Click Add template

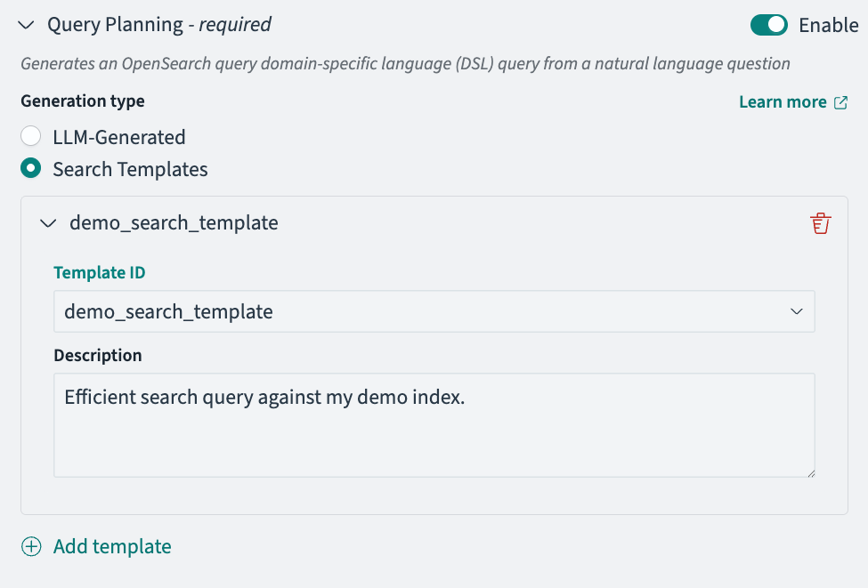point(111,546)
